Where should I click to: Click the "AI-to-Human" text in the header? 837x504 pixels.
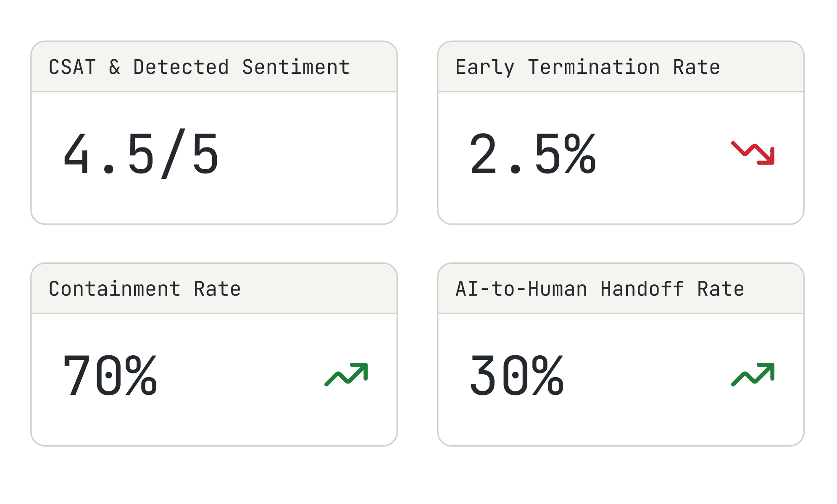(521, 289)
